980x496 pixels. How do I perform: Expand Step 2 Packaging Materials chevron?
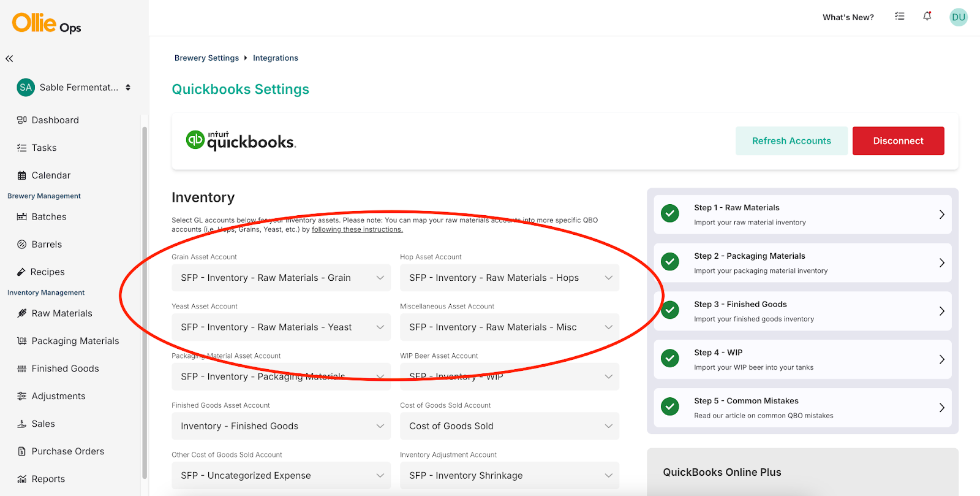tap(942, 263)
